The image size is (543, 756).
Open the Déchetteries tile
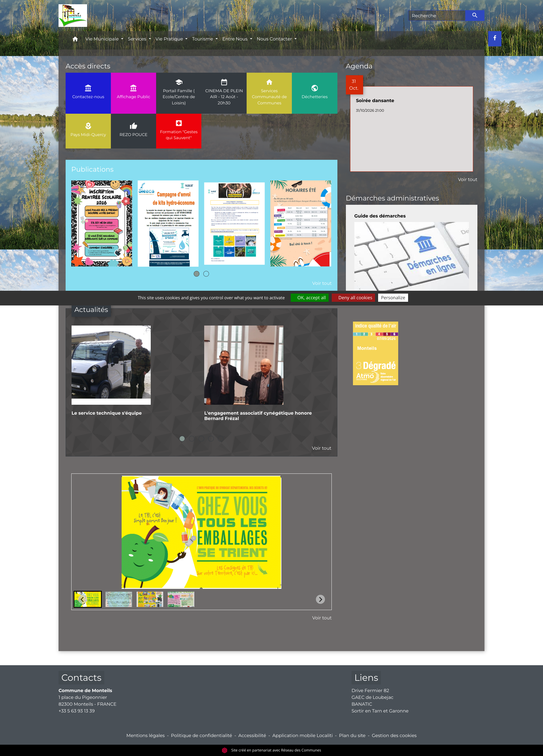pos(315,93)
